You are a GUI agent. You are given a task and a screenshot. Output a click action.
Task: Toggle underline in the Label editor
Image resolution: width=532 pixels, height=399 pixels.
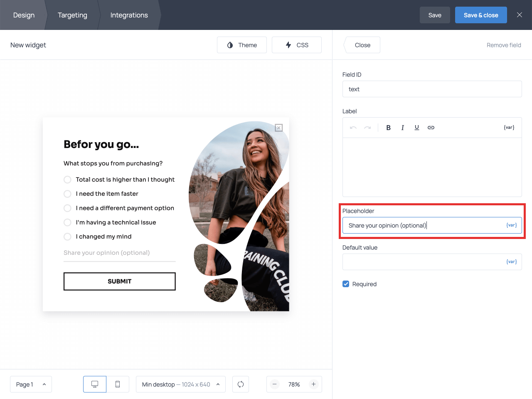click(416, 128)
